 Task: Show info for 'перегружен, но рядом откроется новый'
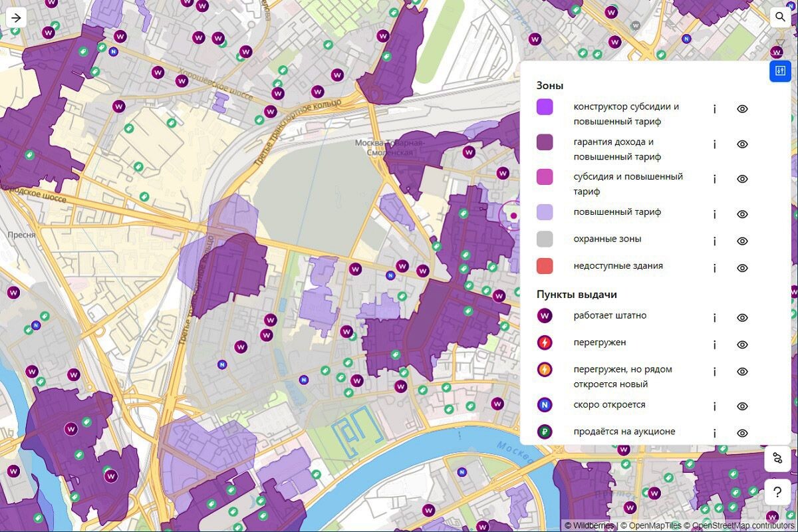pos(714,371)
